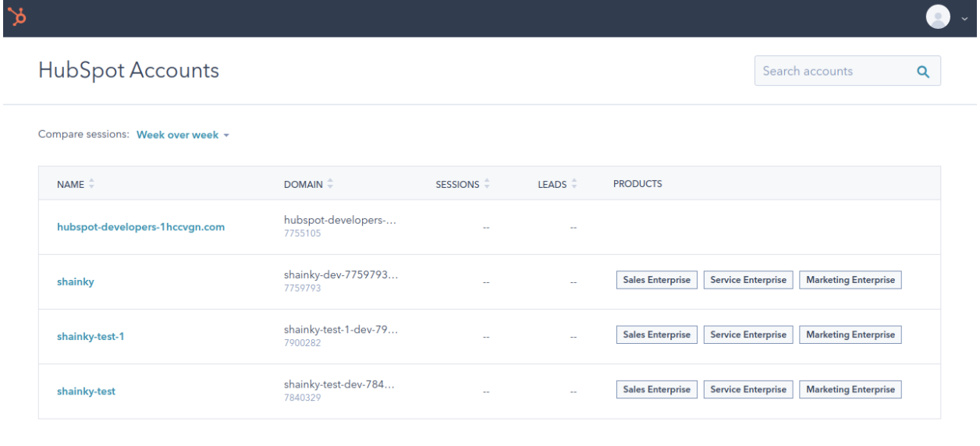
Task: Click Sales Enterprise tag in shainky-test-1 row
Action: click(656, 334)
